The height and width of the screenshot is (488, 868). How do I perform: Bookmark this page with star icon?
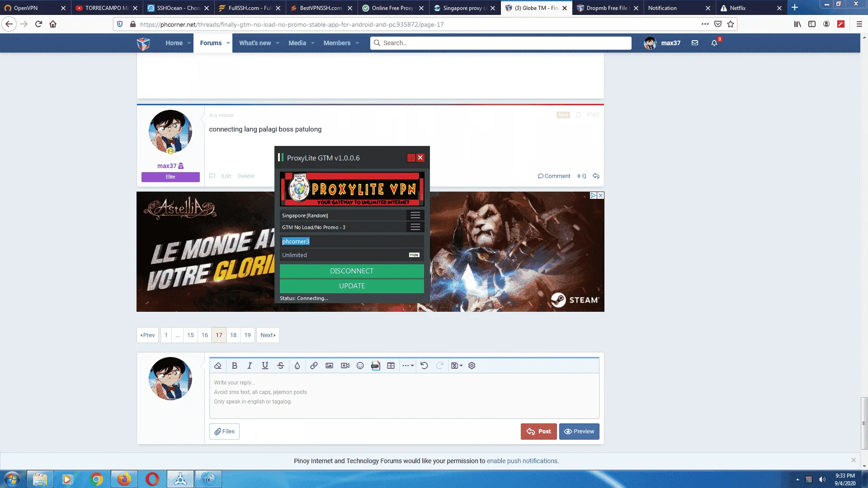(x=731, y=24)
